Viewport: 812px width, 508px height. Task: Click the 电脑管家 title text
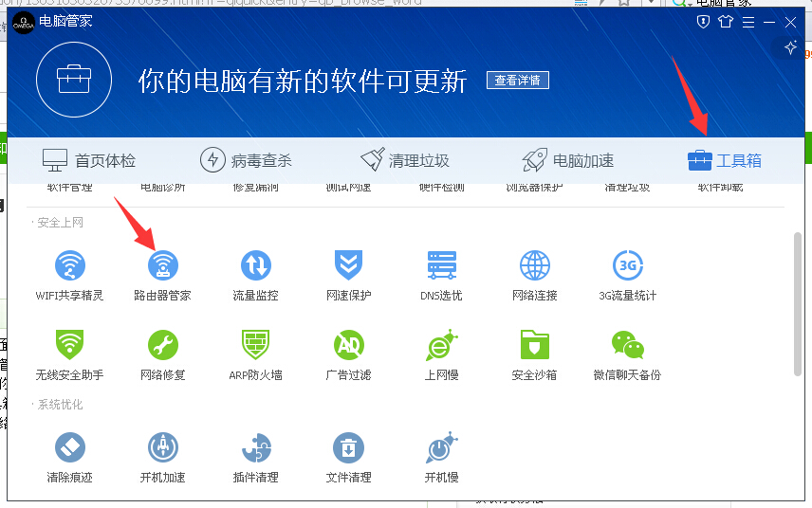click(x=65, y=21)
